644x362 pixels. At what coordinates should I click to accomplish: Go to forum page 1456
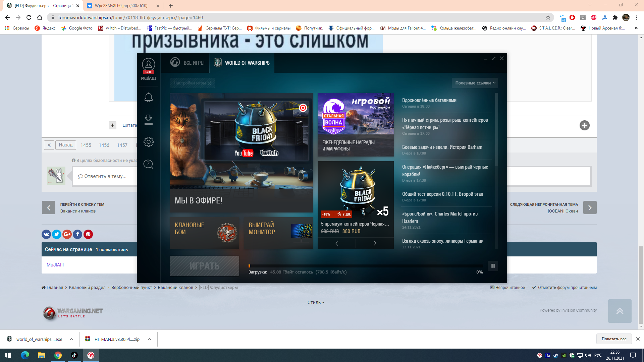point(104,145)
